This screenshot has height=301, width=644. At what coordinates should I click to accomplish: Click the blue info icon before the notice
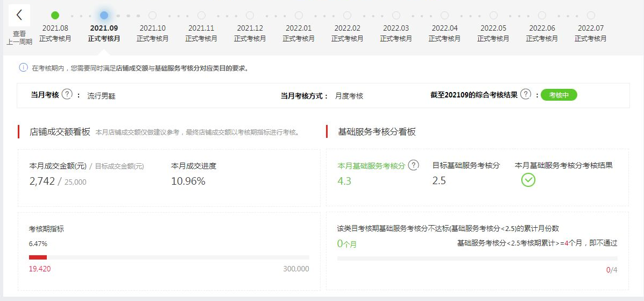point(24,67)
